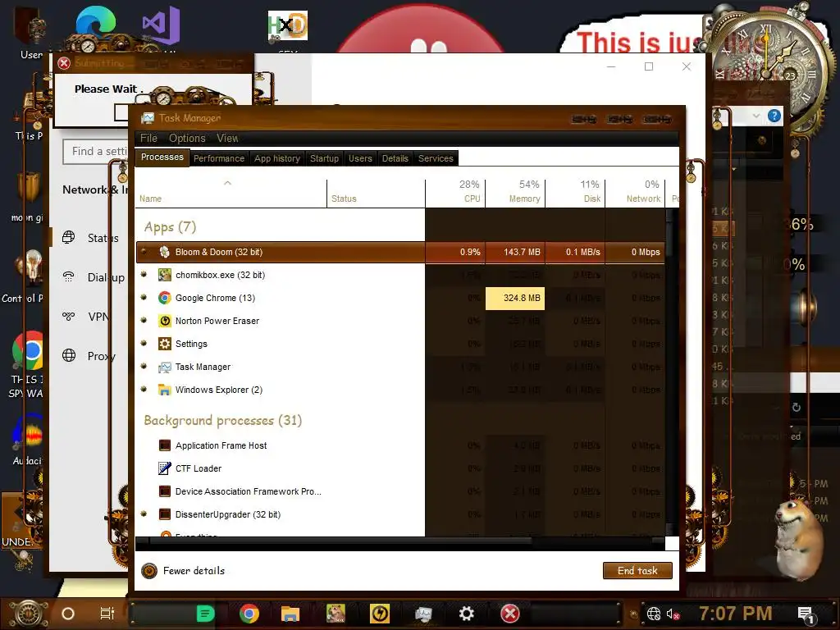Viewport: 840px width, 630px height.
Task: Click the red X taskbar icon
Action: [509, 614]
